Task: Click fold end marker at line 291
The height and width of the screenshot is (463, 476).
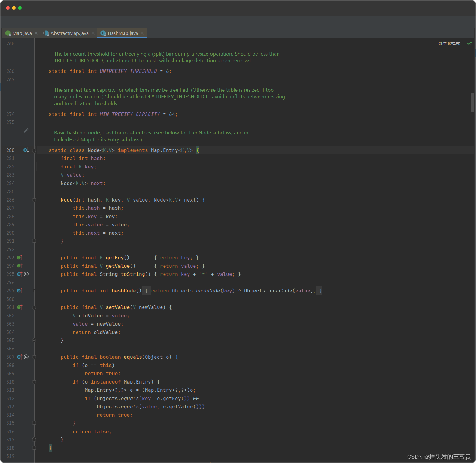Action: tap(34, 241)
